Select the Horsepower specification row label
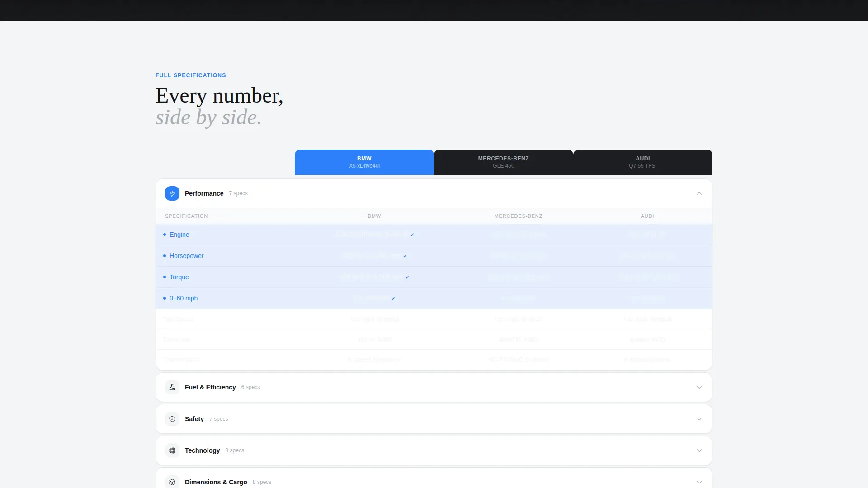Image resolution: width=868 pixels, height=488 pixels. point(186,256)
